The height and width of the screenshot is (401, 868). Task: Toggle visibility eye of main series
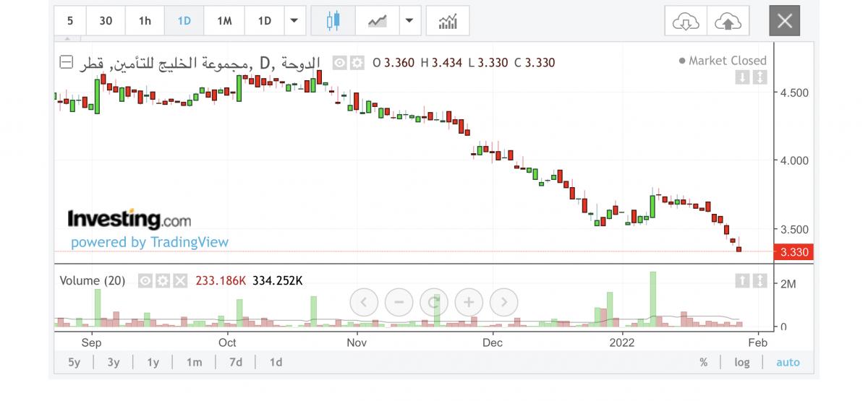click(x=340, y=63)
